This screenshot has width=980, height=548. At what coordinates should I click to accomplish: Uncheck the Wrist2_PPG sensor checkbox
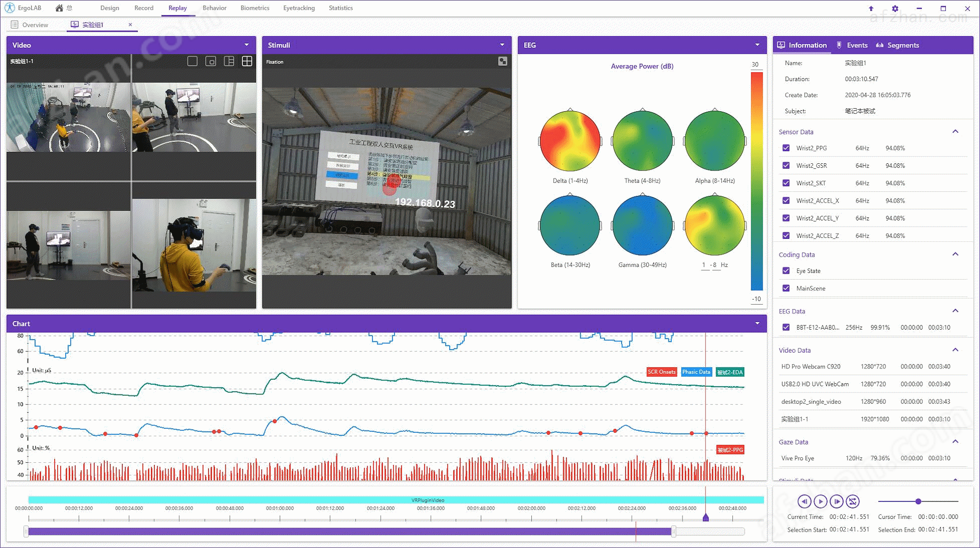click(x=786, y=148)
